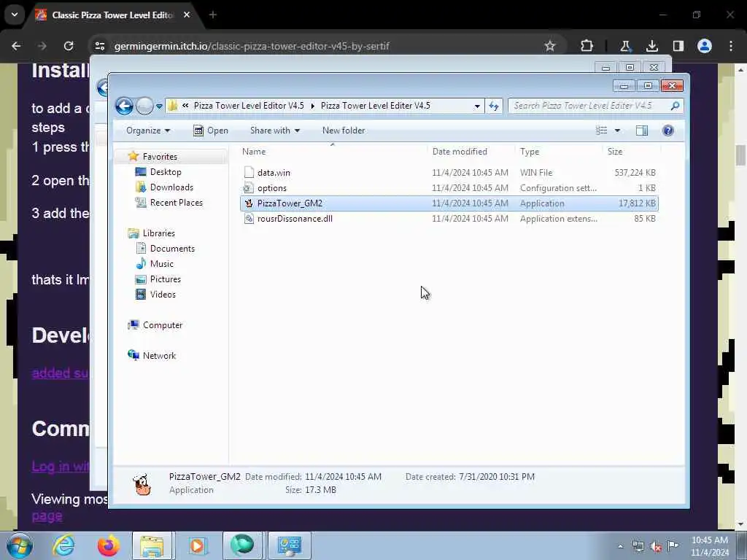Screen dimensions: 747x560
Task: Click the search magnifier icon in Explorer
Action: pos(675,106)
